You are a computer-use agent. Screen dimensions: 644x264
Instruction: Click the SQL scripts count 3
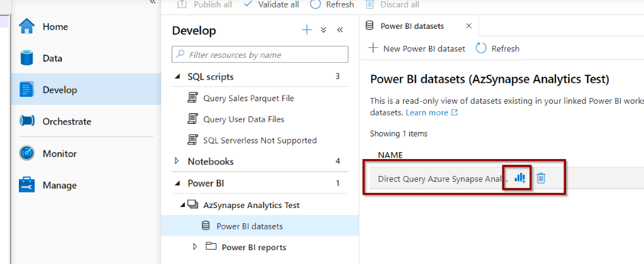(x=338, y=76)
